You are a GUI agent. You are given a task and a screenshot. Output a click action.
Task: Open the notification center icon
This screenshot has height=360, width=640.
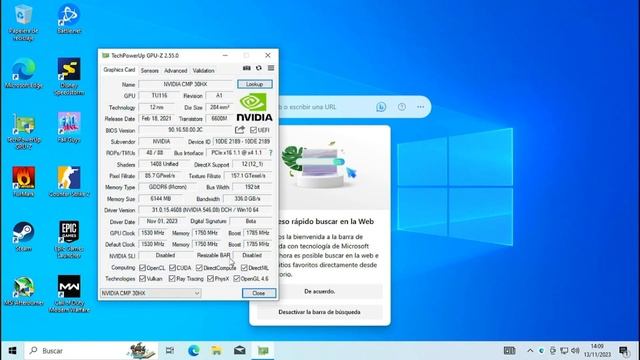coord(624,351)
